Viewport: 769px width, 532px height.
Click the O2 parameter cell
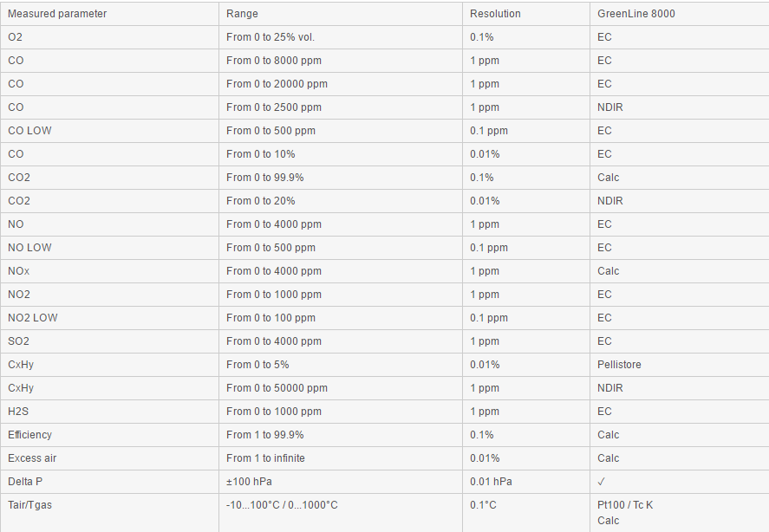[16, 37]
